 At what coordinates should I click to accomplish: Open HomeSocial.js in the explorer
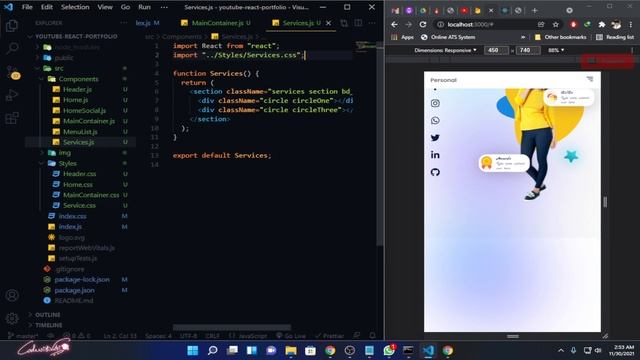click(x=84, y=111)
